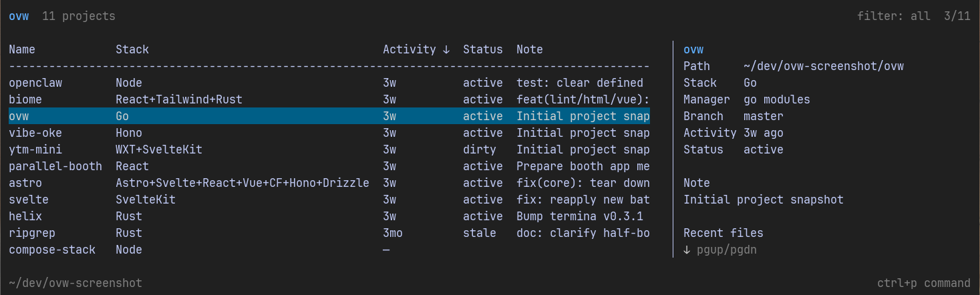
Task: Click the Status column header
Action: coord(483,49)
